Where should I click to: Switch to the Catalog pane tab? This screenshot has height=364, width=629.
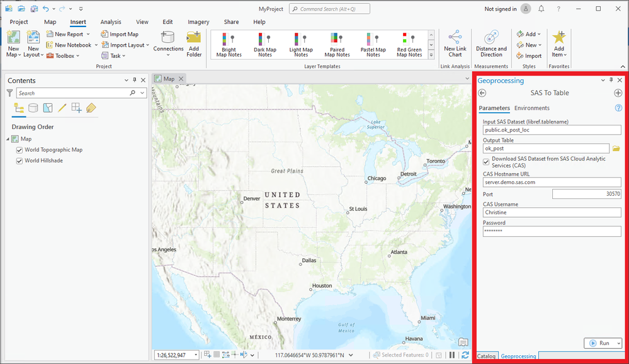pos(486,356)
